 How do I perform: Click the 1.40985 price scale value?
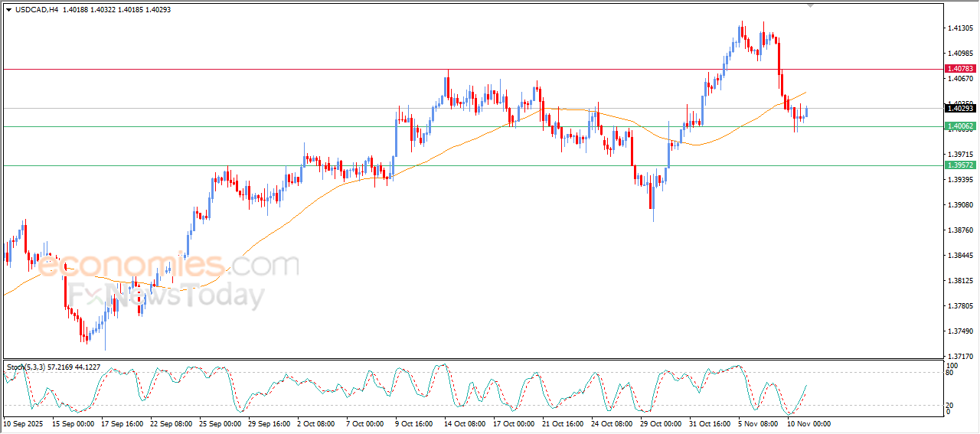(960, 54)
